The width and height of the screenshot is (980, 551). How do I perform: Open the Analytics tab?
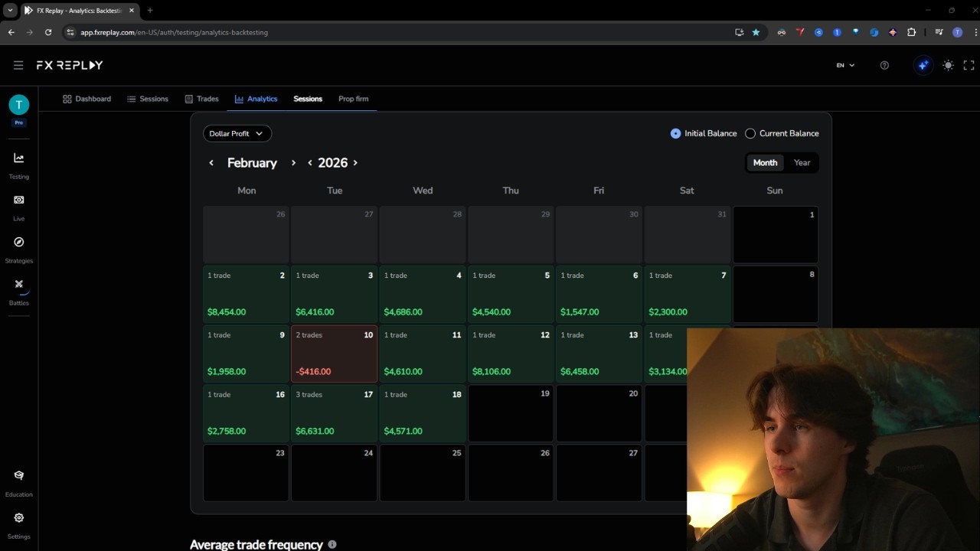click(x=256, y=99)
